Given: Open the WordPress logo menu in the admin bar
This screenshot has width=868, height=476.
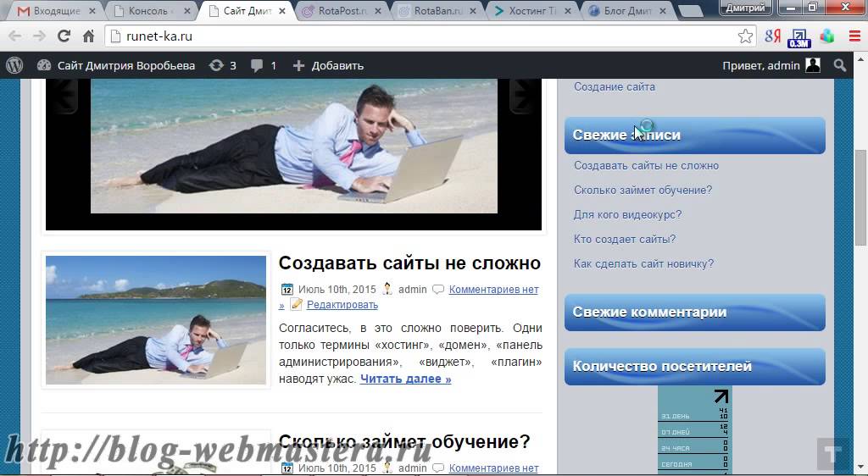Looking at the screenshot, I should tap(14, 65).
